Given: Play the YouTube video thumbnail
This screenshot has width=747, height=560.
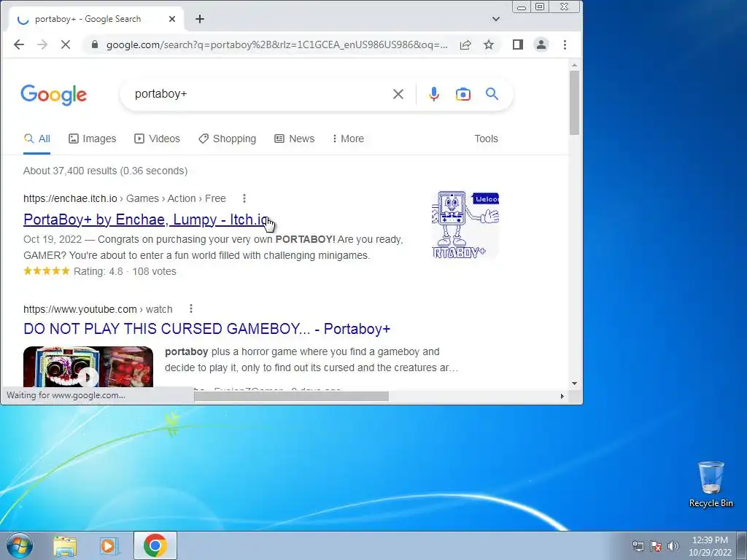Looking at the screenshot, I should 88,367.
